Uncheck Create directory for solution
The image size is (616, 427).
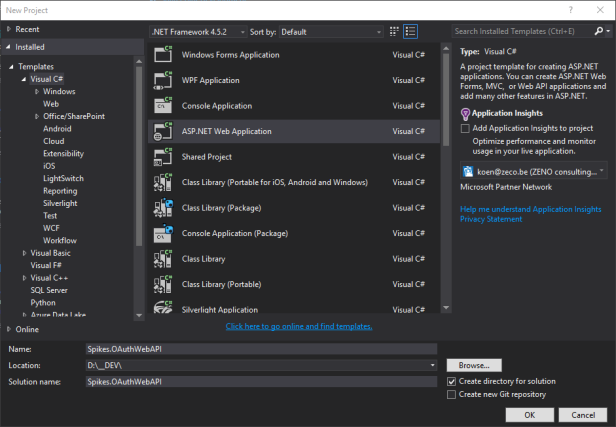pyautogui.click(x=451, y=381)
